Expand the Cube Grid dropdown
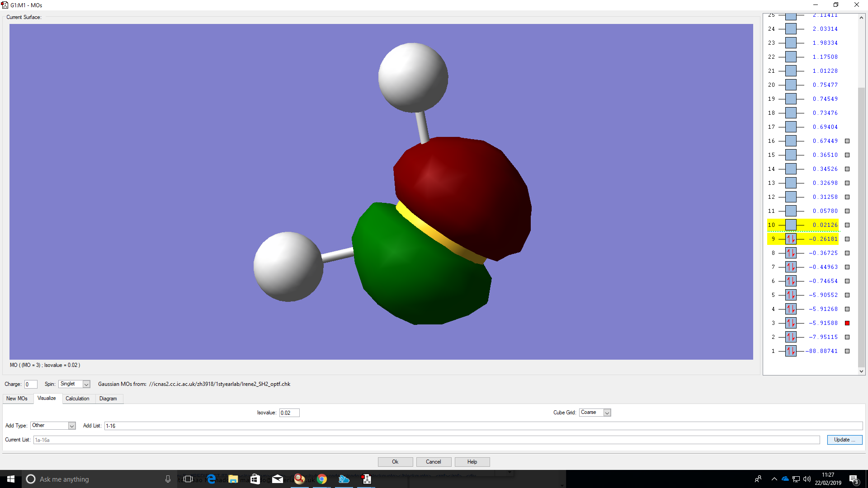This screenshot has height=488, width=868. 607,413
